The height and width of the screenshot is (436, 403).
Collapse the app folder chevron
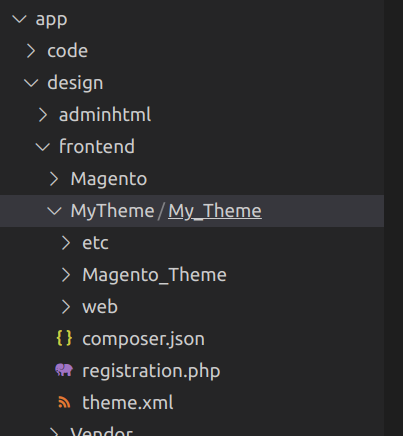19,19
